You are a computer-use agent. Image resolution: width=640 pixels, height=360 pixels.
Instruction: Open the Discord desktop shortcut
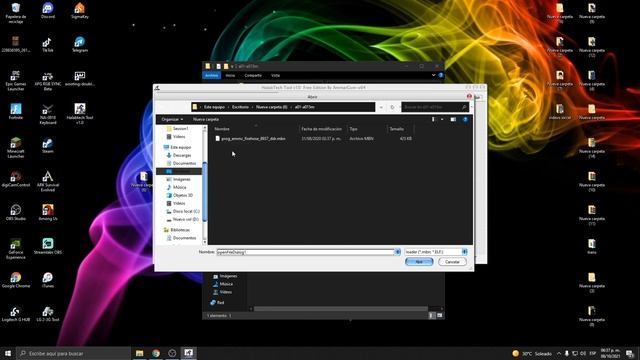click(48, 10)
